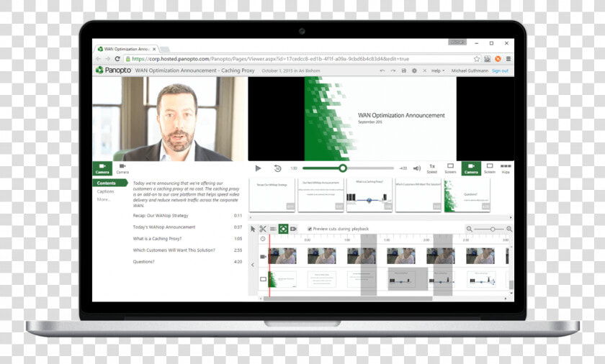This screenshot has width=605, height=364.
Task: Jump to Today's WANop Announcement entry
Action: (x=187, y=227)
